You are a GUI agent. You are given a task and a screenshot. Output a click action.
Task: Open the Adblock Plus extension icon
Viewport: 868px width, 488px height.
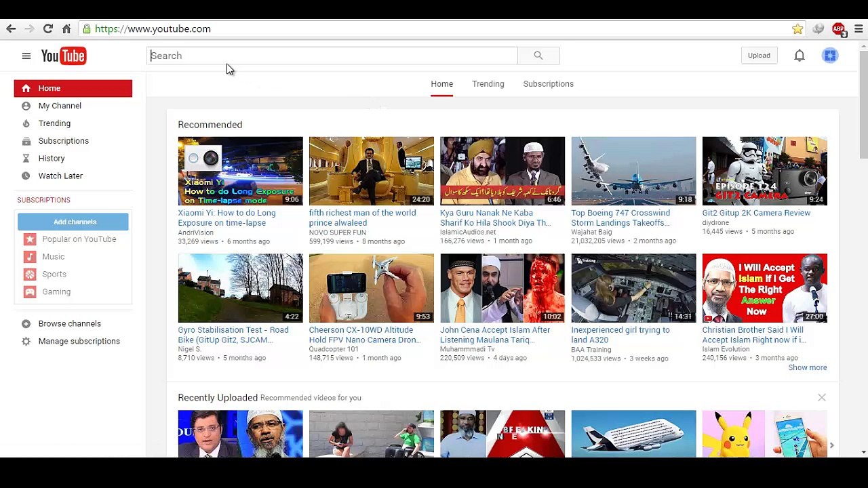pyautogui.click(x=839, y=29)
